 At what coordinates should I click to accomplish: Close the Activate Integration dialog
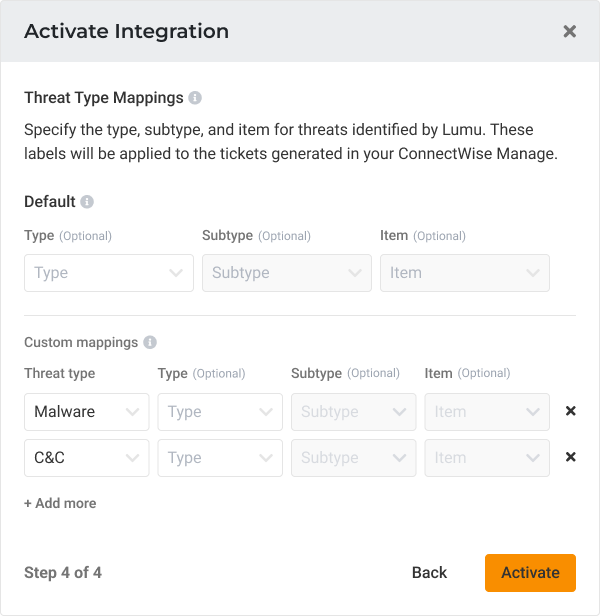point(569,31)
